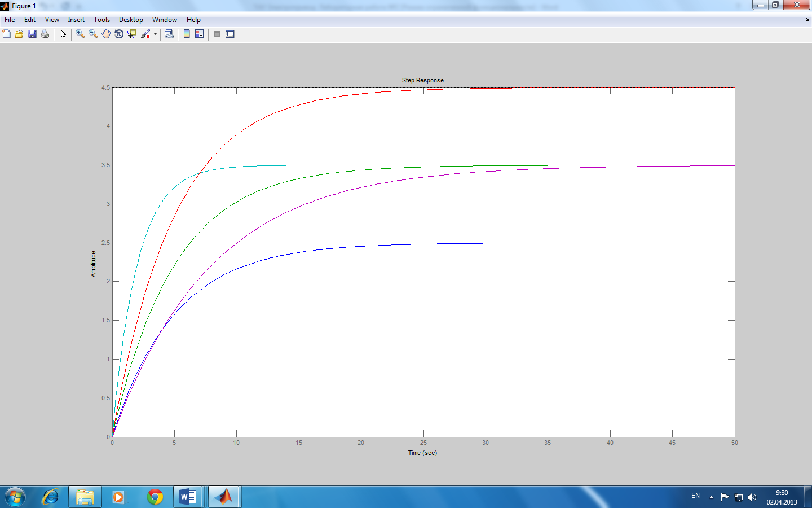Open Google Chrome from the taskbar
The width and height of the screenshot is (812, 508).
[x=155, y=497]
